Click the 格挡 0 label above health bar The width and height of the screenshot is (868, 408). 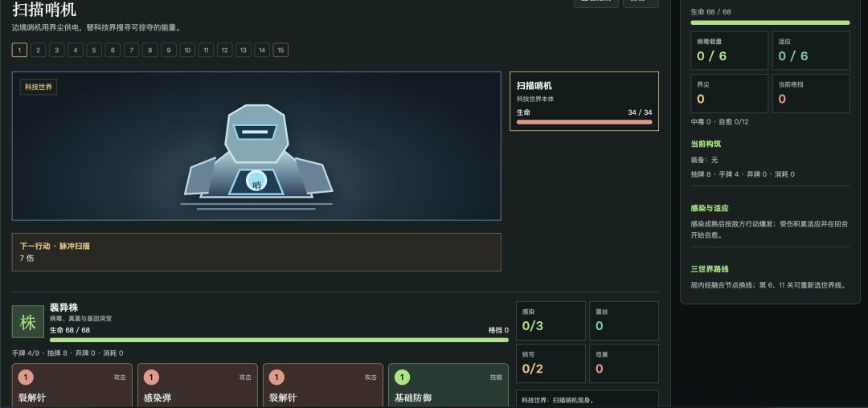coord(498,330)
